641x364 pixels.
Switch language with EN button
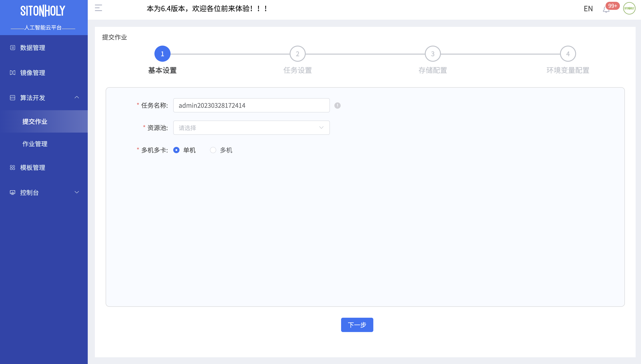588,8
